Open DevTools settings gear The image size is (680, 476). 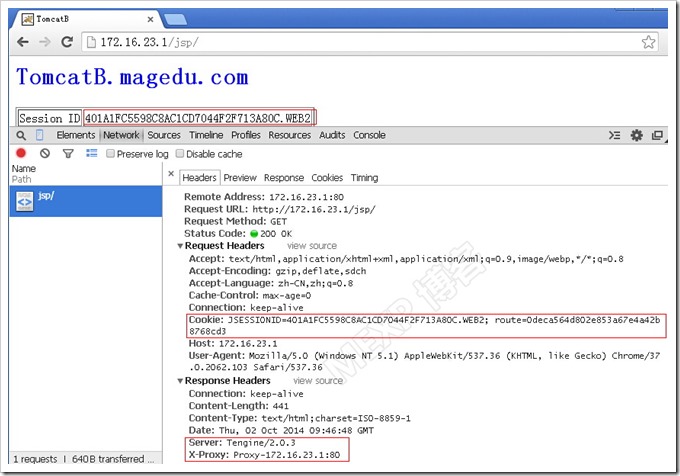pyautogui.click(x=636, y=135)
